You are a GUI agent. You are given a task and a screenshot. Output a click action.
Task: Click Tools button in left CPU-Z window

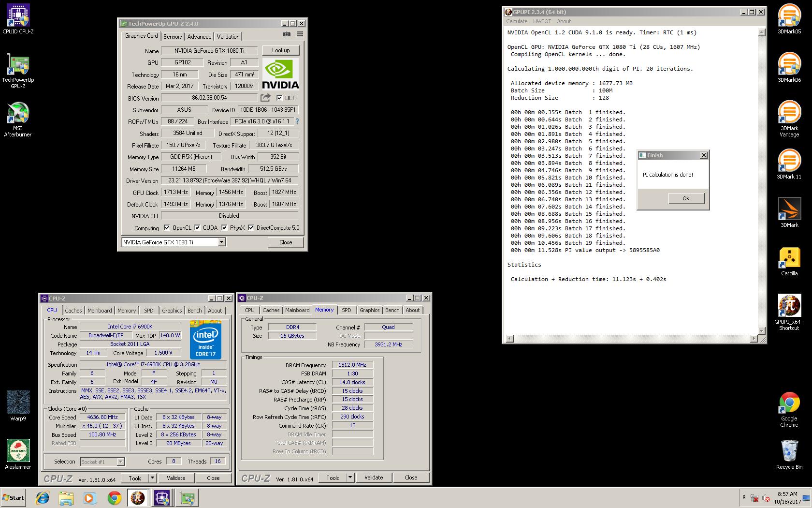tap(135, 478)
